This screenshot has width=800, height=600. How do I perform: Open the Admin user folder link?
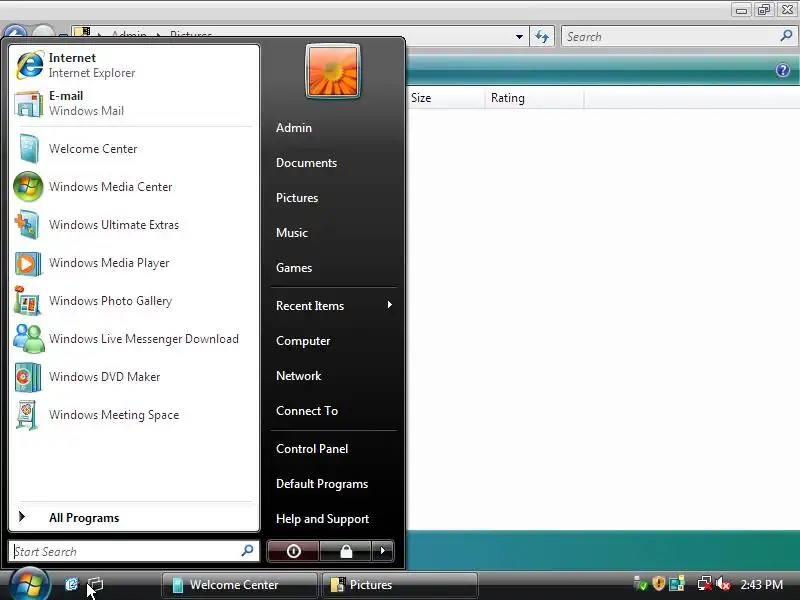294,128
